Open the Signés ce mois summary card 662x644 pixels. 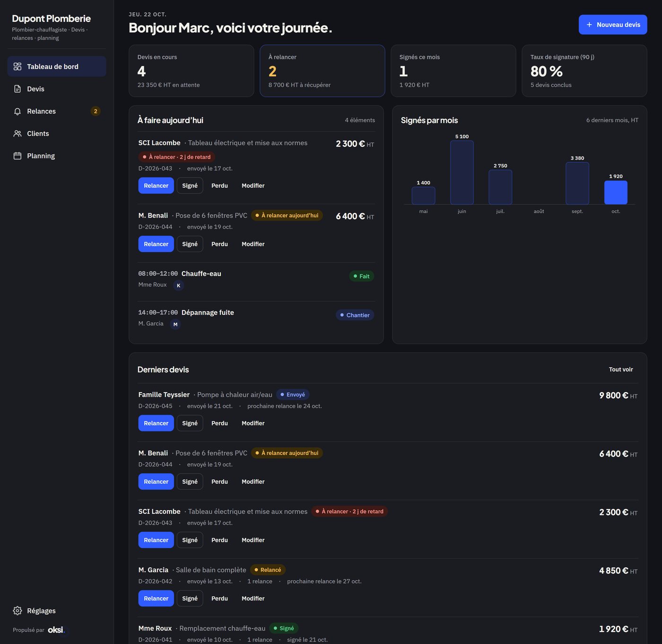point(453,71)
